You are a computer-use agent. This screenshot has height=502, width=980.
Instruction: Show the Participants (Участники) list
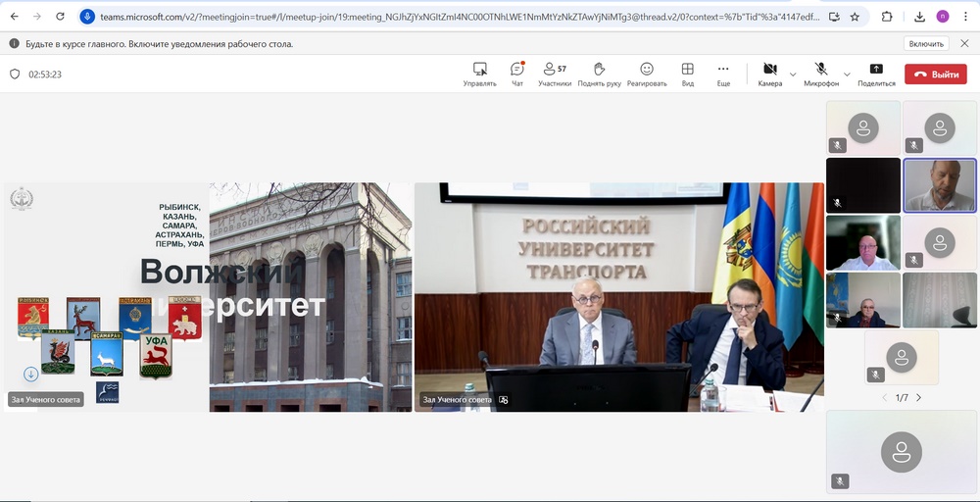(x=555, y=74)
